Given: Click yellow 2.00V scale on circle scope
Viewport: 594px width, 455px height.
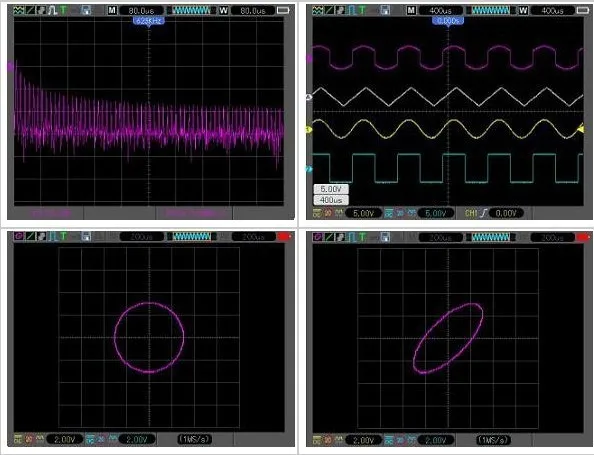Looking at the screenshot, I should coord(64,439).
